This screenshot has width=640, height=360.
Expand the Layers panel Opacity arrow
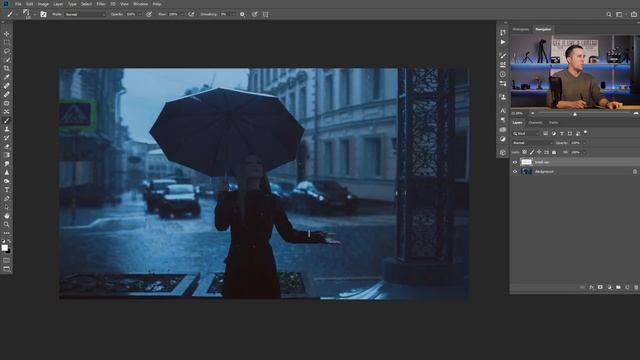(x=584, y=143)
